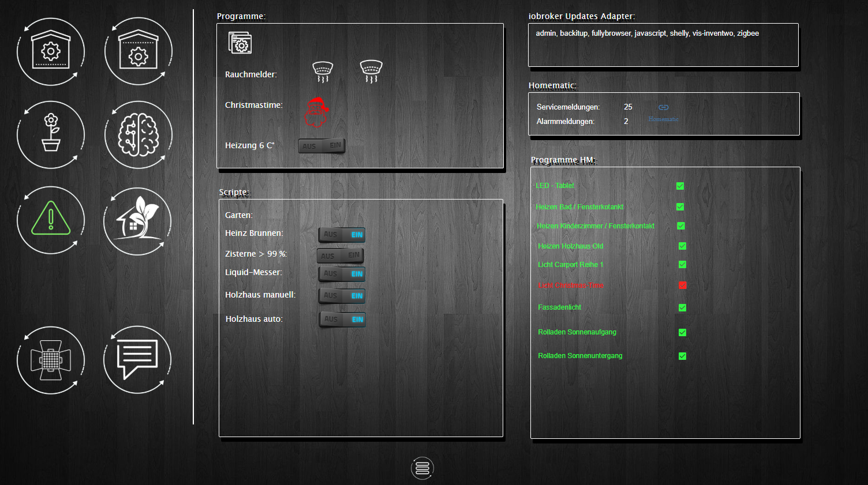Enable the red Licht Christmas Time checkbox

682,285
